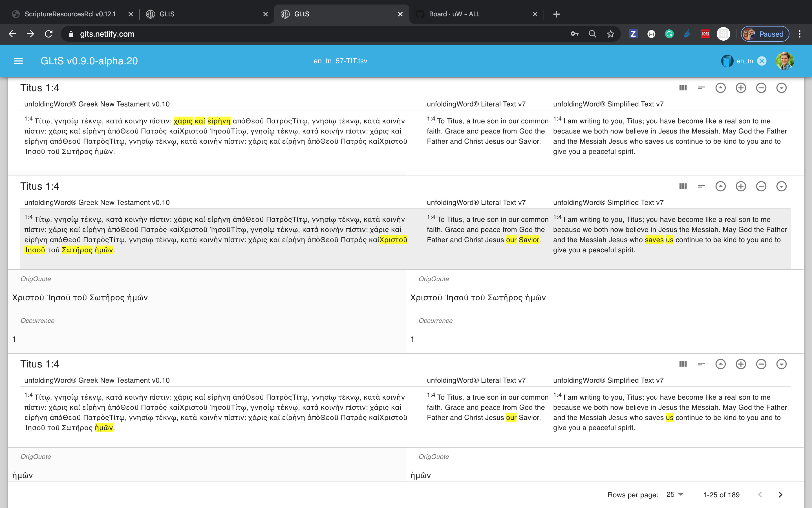Image resolution: width=812 pixels, height=508 pixels.
Task: Bookmark the page with the star icon
Action: (610, 34)
